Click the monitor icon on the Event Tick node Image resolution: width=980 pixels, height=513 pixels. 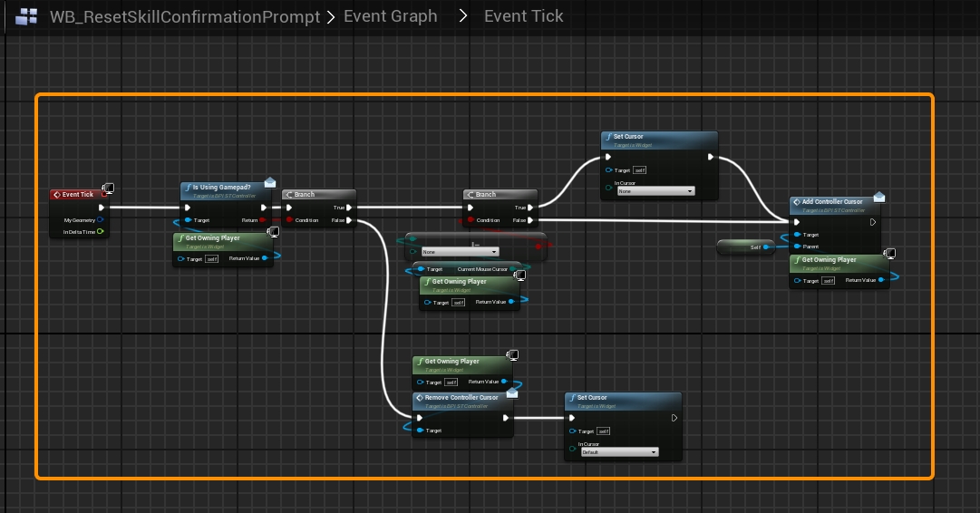(x=108, y=189)
